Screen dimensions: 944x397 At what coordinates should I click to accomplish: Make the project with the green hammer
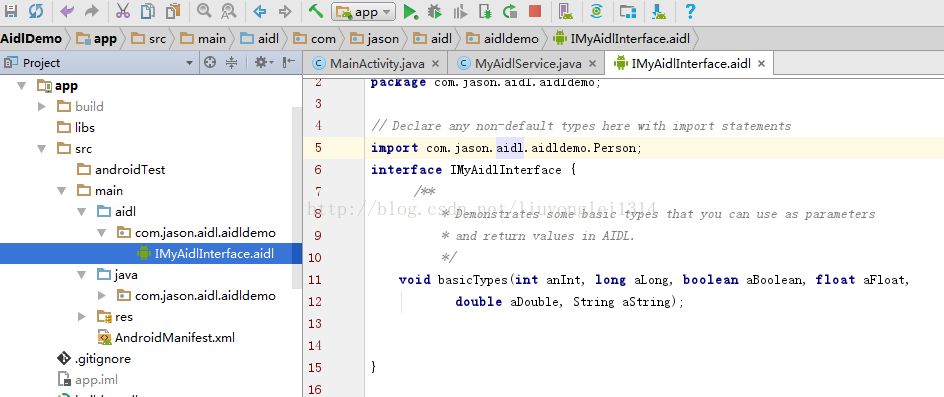315,11
